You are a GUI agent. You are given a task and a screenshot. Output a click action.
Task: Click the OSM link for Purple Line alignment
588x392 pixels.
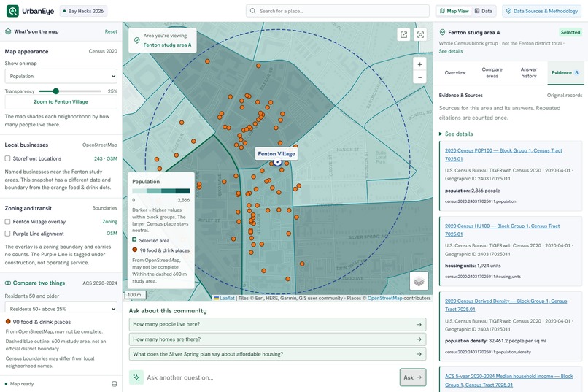[112, 234]
